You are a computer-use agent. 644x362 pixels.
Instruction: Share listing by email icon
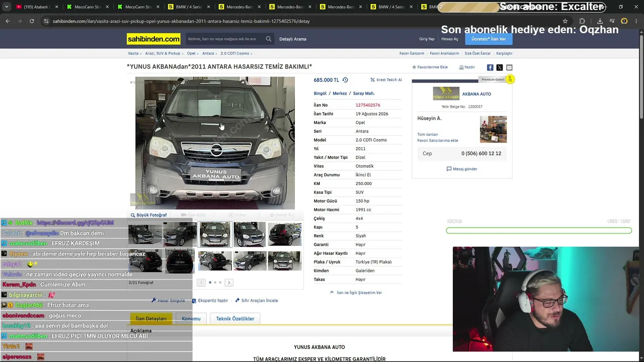tap(509, 67)
